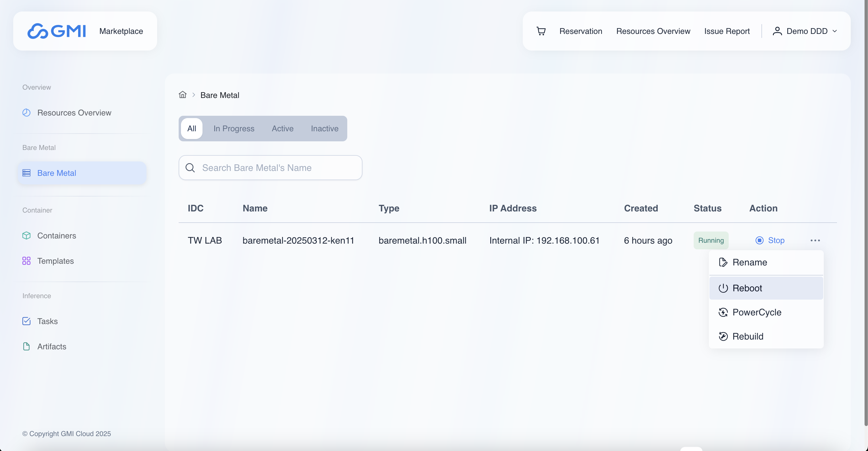The height and width of the screenshot is (451, 868).
Task: Click the Bare Metal server icon in sidebar
Action: coord(26,173)
